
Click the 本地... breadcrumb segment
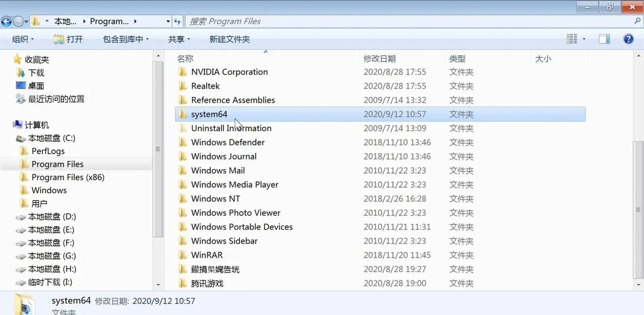click(65, 22)
